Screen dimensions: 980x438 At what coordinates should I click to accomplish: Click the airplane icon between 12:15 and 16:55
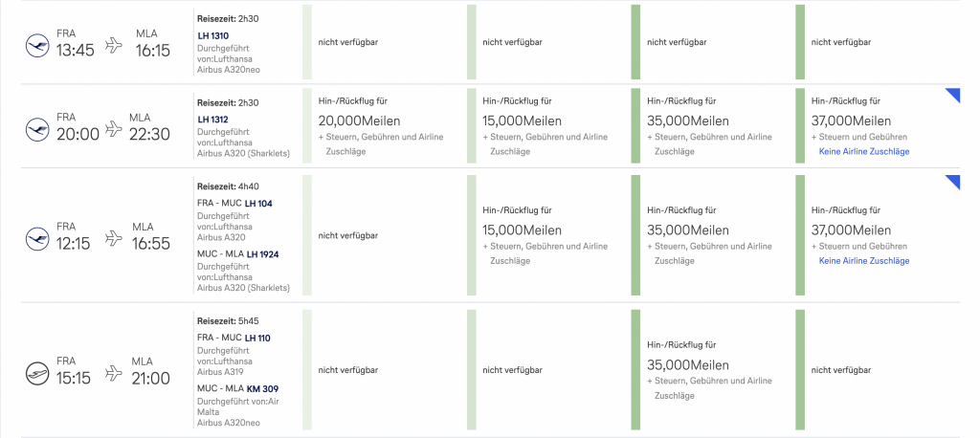[115, 236]
